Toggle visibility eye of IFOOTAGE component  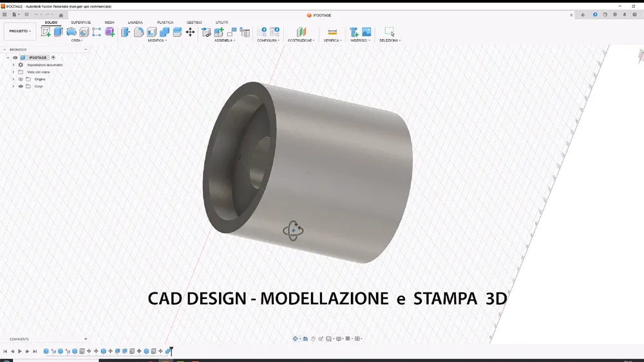15,57
